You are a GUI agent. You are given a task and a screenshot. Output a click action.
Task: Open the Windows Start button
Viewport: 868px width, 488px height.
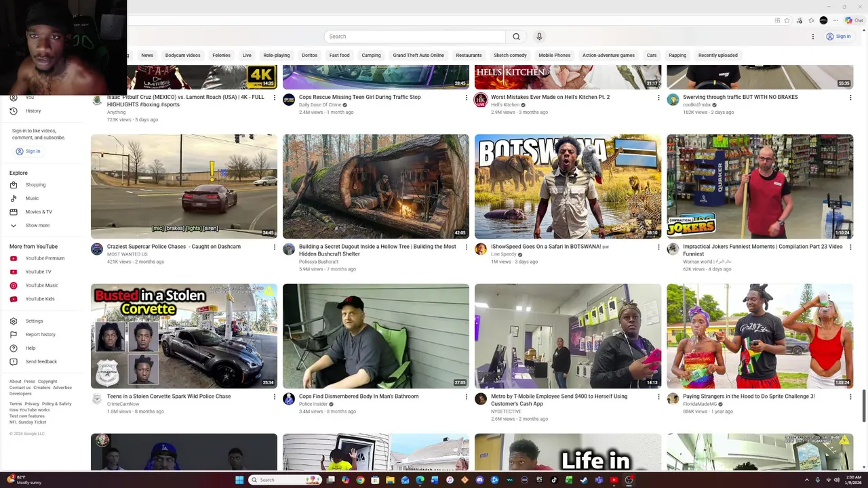point(239,480)
